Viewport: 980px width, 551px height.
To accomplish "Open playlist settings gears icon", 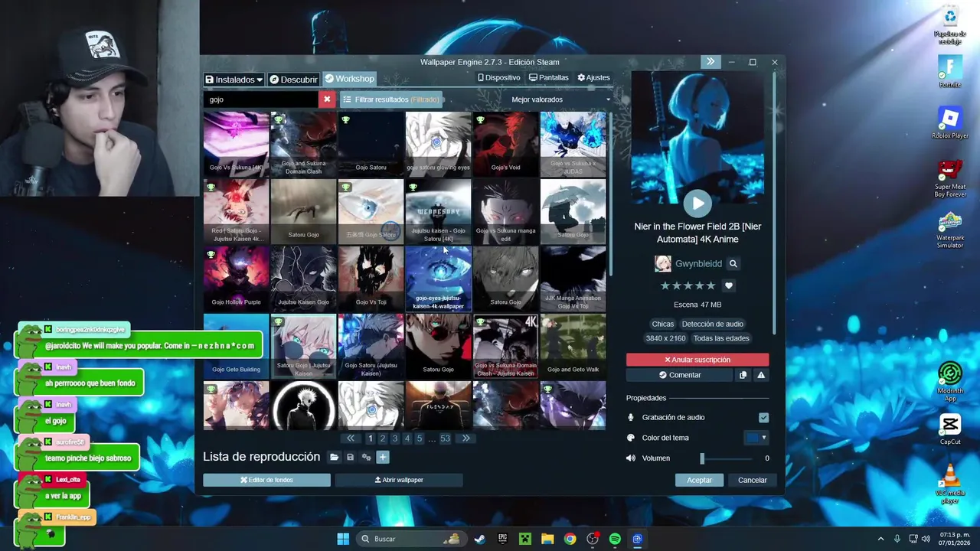I will 366,457.
